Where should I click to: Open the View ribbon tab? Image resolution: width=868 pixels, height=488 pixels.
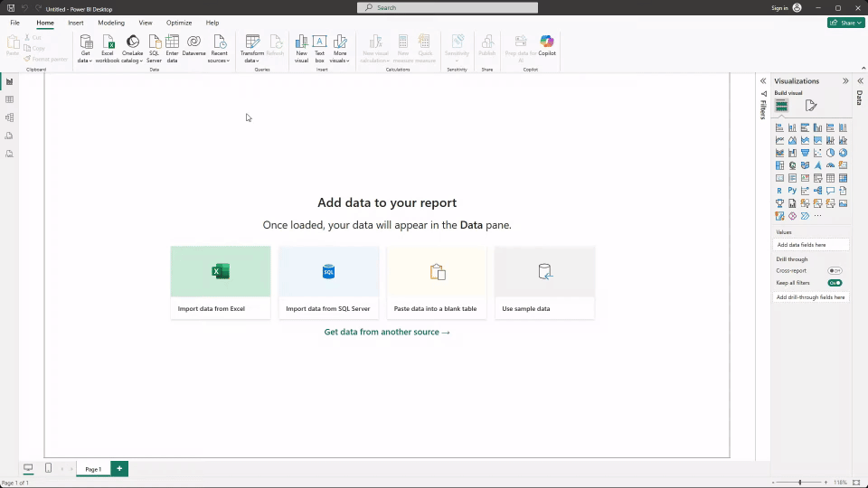tap(146, 23)
